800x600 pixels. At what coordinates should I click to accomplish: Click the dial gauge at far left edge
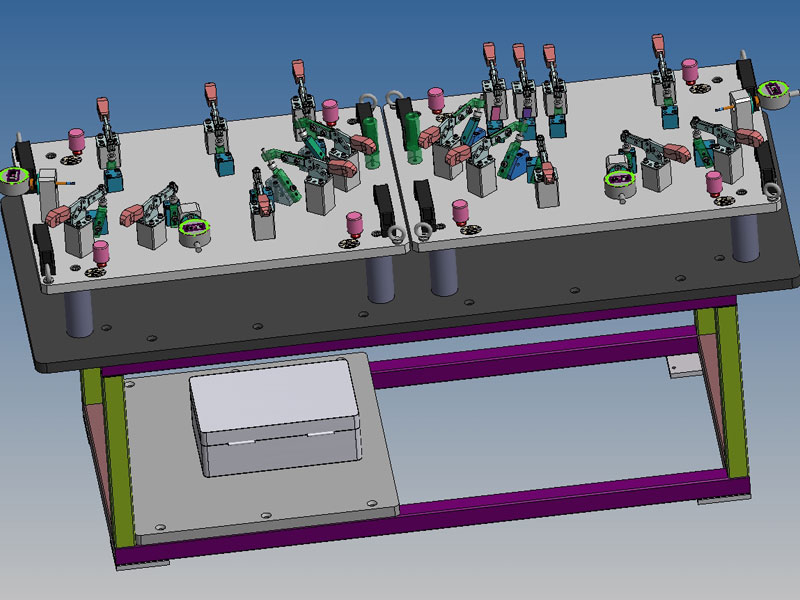tap(14, 180)
